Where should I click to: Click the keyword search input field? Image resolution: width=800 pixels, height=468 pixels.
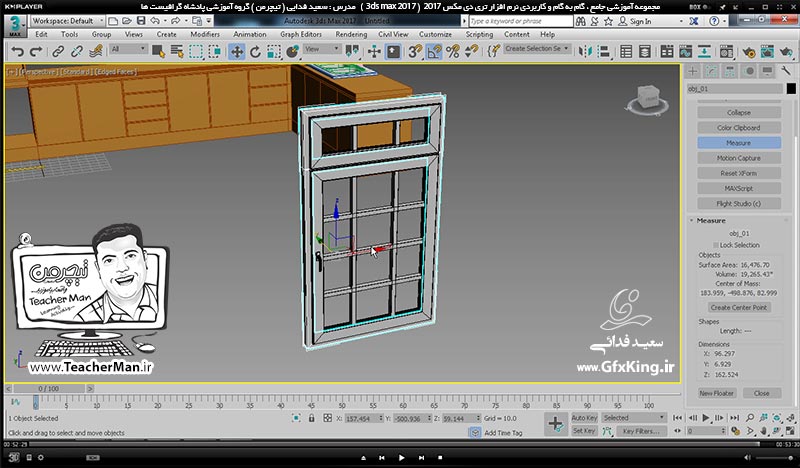point(520,21)
